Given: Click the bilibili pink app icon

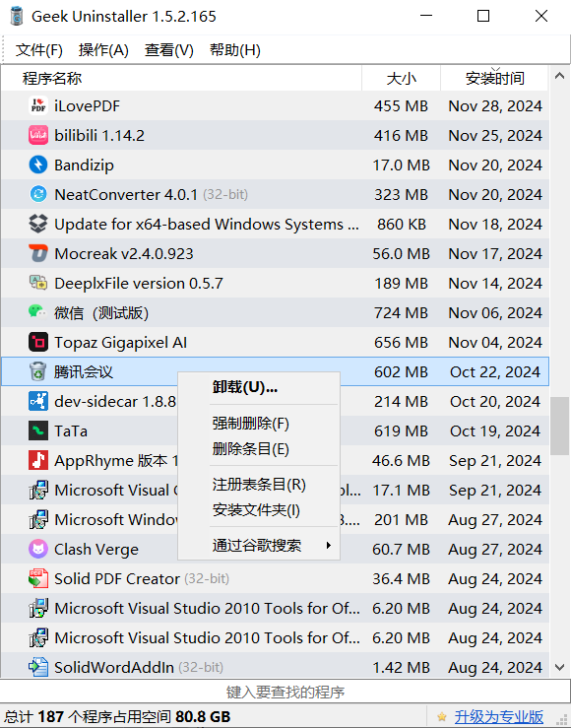Looking at the screenshot, I should click(x=38, y=136).
